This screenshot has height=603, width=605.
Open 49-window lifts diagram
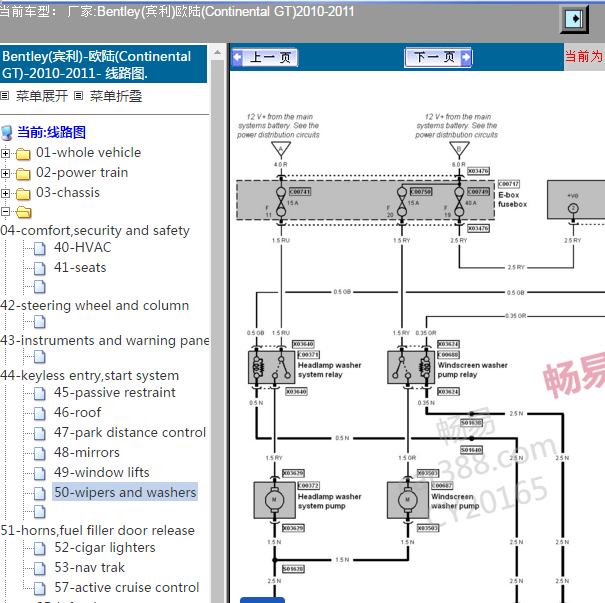[101, 472]
